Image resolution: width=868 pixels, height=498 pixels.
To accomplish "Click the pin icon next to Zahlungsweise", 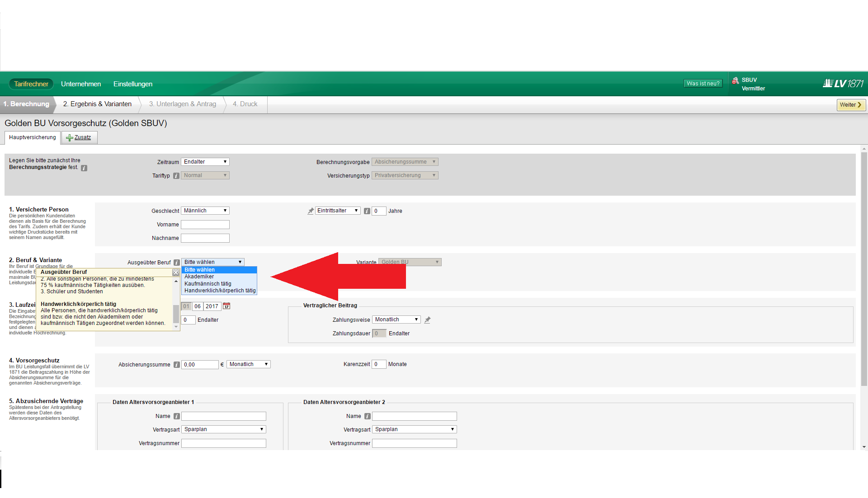I will (x=427, y=320).
